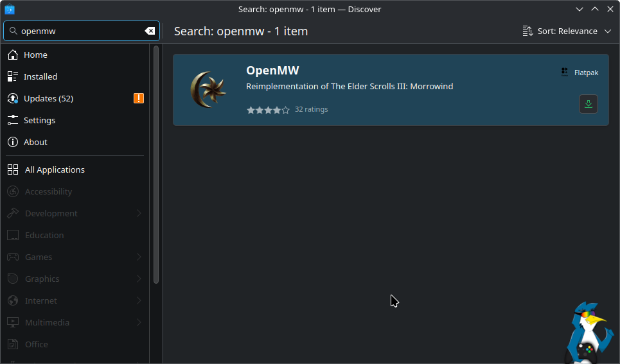Click the install download icon for OpenMW
This screenshot has height=364, width=620.
(588, 104)
